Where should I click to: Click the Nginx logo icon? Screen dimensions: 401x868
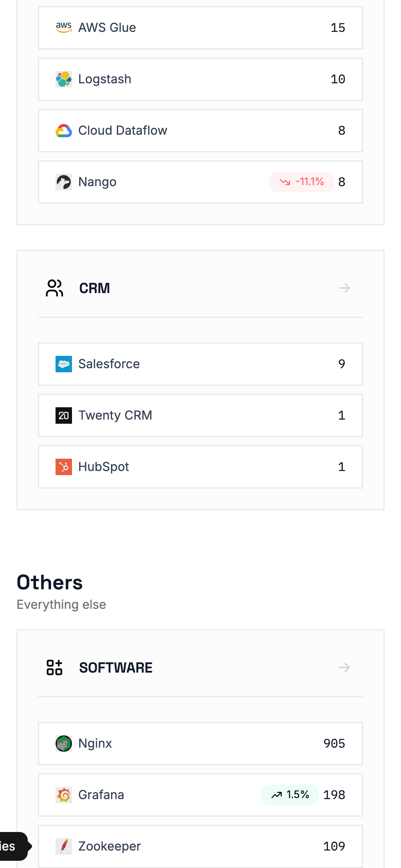pyautogui.click(x=64, y=744)
